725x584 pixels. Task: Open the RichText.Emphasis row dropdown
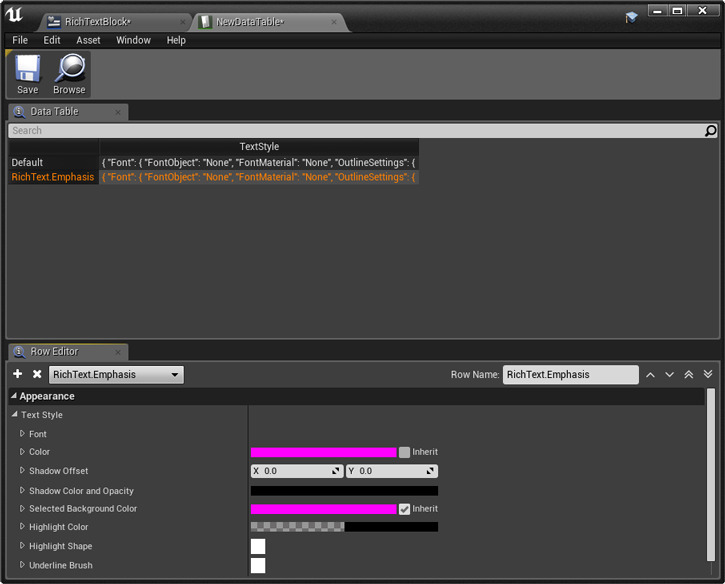116,375
